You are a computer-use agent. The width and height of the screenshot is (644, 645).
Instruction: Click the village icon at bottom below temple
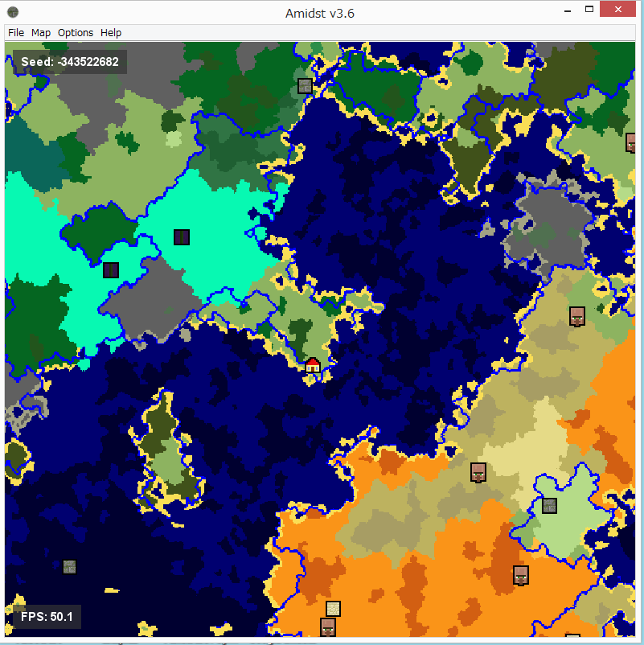coord(328,627)
